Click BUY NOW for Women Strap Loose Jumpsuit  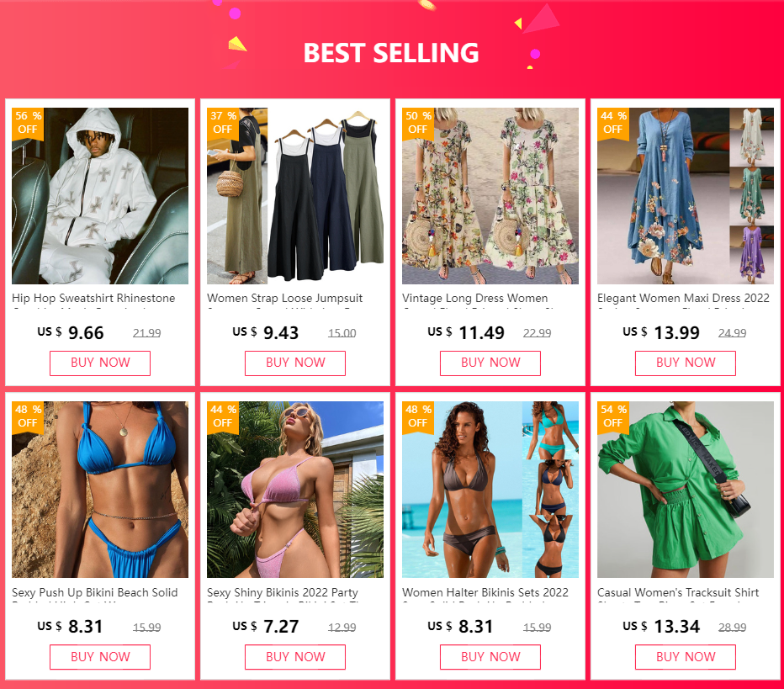[x=295, y=363]
